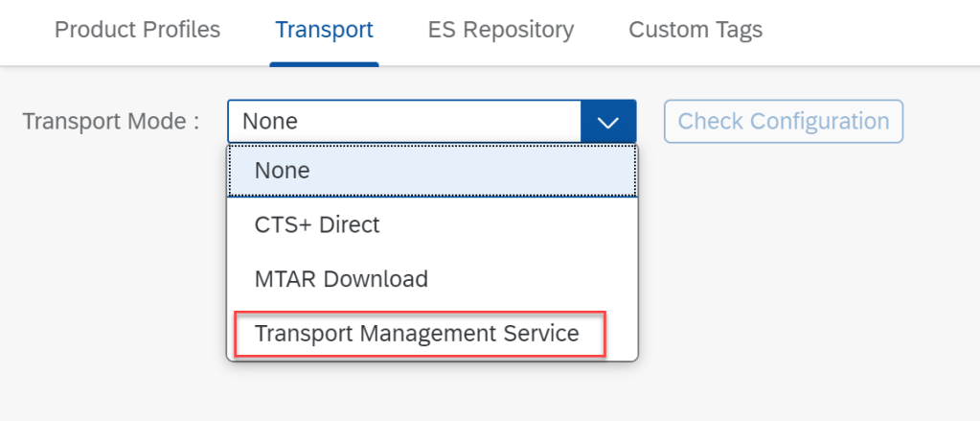
Task: Open the Product Profiles tab
Action: 137,30
